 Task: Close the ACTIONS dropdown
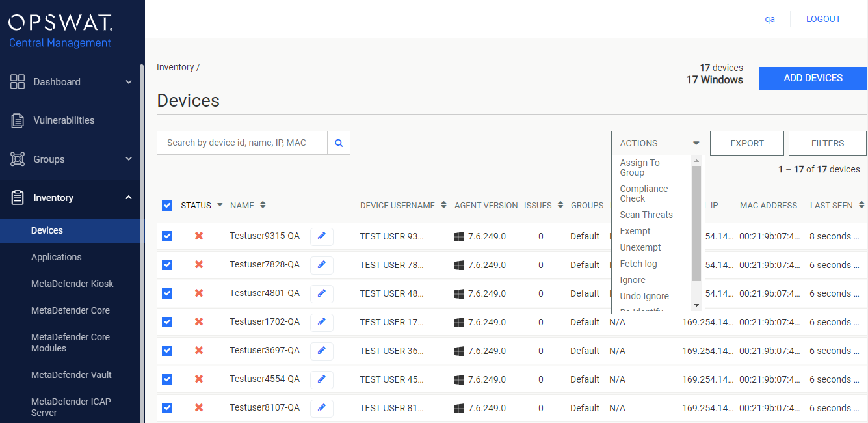tap(658, 143)
